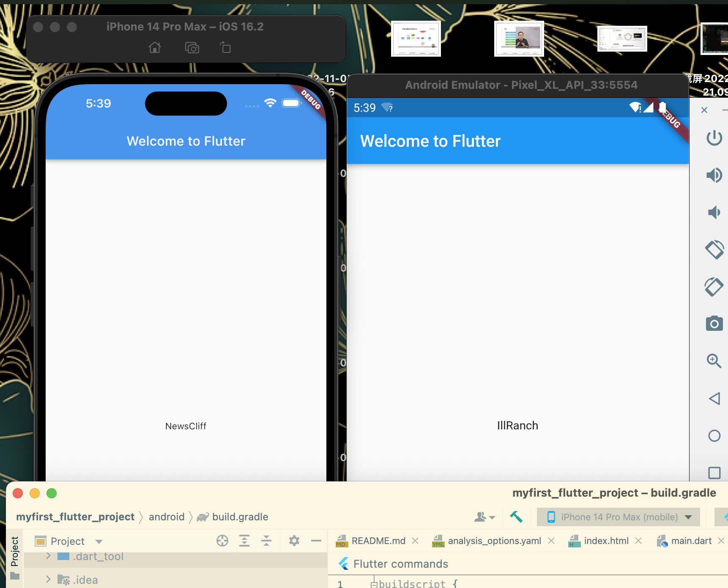Select opened file with the target icon
Viewport: 728px width, 588px height.
click(x=222, y=541)
